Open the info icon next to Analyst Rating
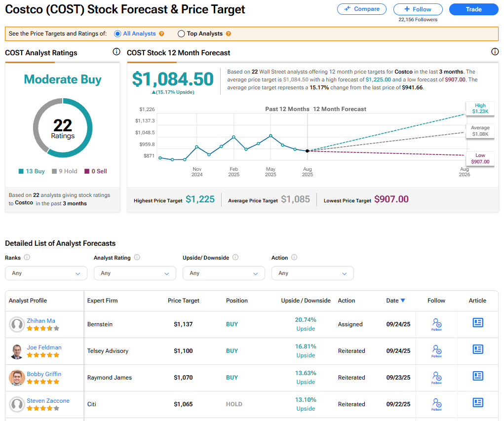Viewport: 504px width, 421px height. click(137, 257)
